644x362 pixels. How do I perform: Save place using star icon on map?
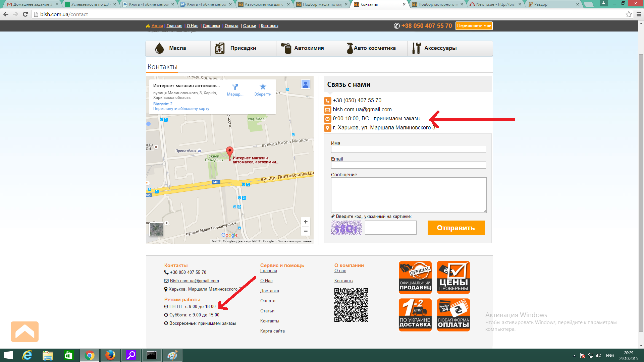pos(263,87)
